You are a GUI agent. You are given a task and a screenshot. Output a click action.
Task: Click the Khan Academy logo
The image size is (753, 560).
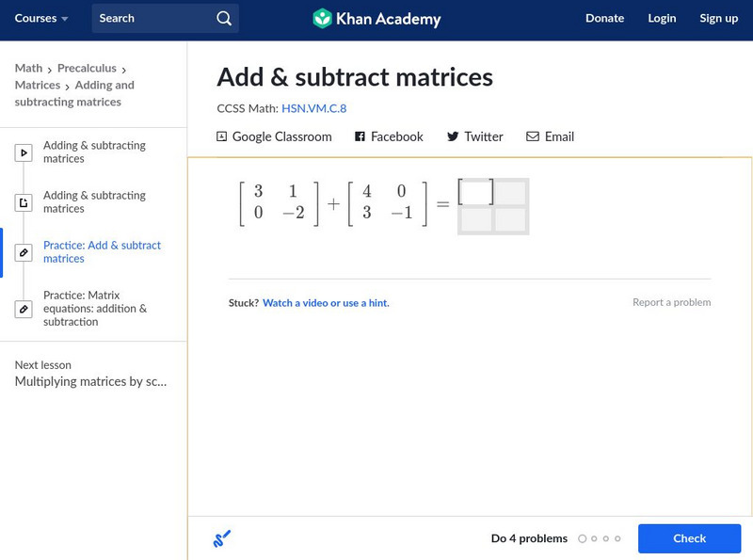376,19
